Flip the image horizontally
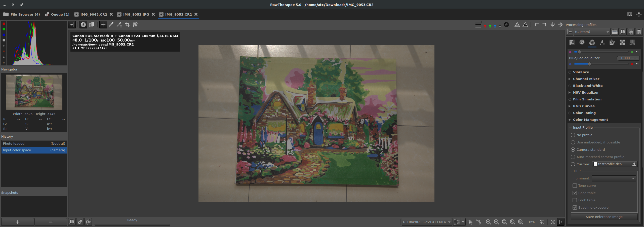This screenshot has width=644, height=227. pyautogui.click(x=553, y=25)
